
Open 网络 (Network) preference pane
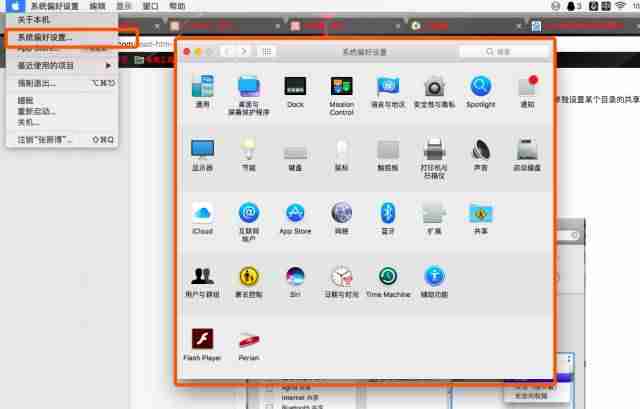(342, 218)
